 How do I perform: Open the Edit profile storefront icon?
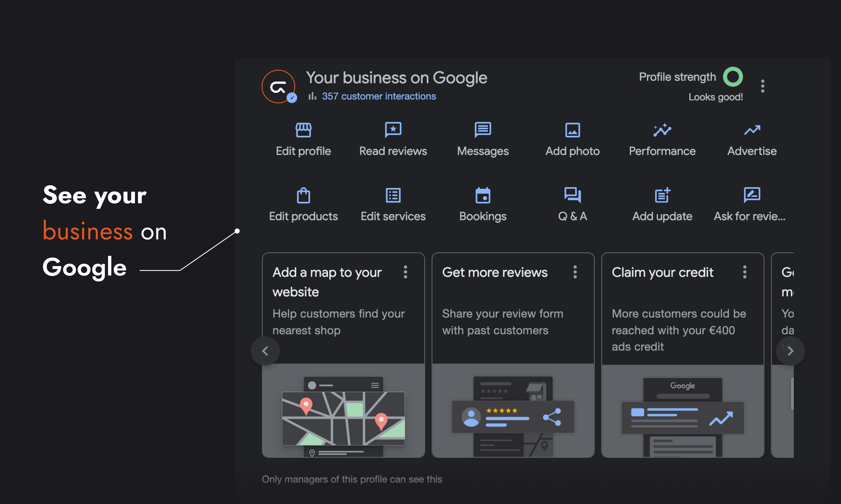tap(303, 130)
